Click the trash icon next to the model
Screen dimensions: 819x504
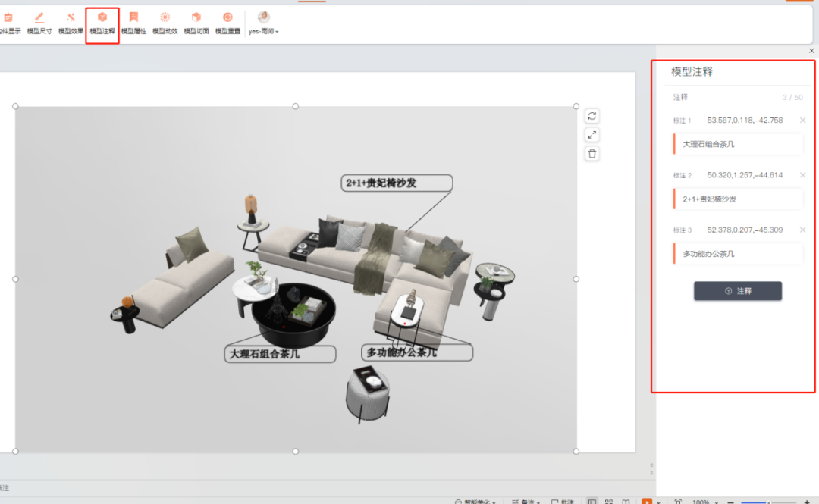tap(592, 153)
